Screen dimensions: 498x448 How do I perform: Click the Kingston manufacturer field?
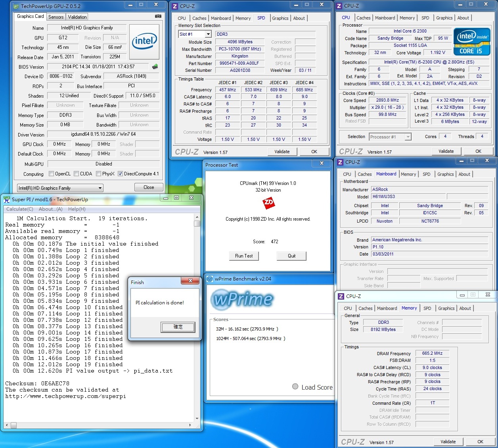click(x=240, y=56)
